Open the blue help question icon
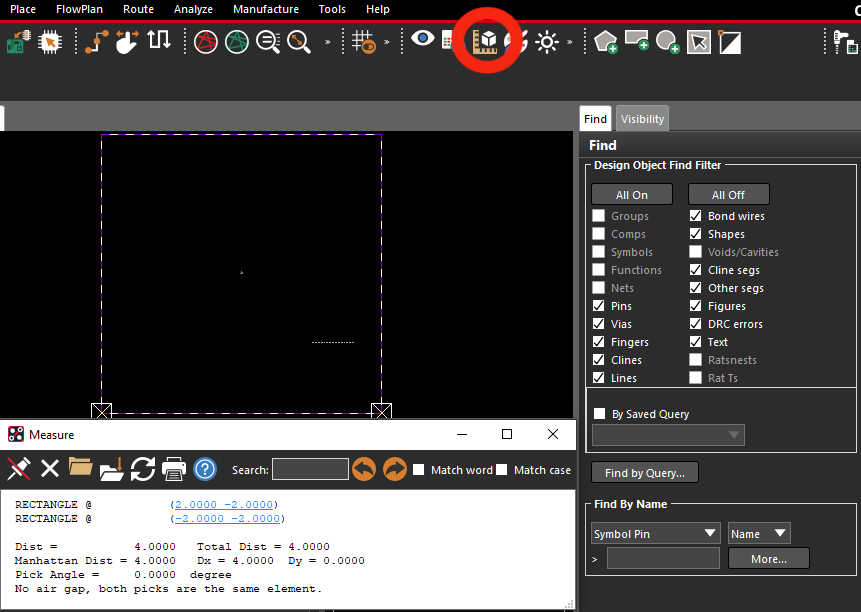This screenshot has height=612, width=861. tap(205, 470)
